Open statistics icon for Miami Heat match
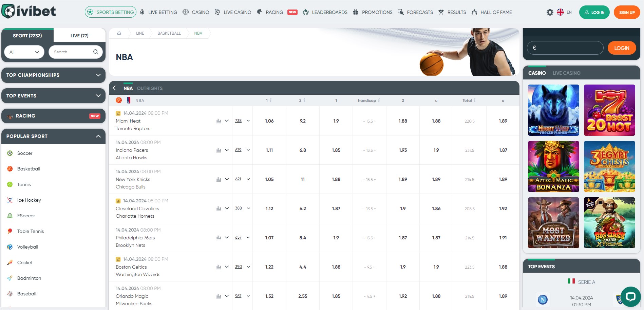 pyautogui.click(x=219, y=121)
